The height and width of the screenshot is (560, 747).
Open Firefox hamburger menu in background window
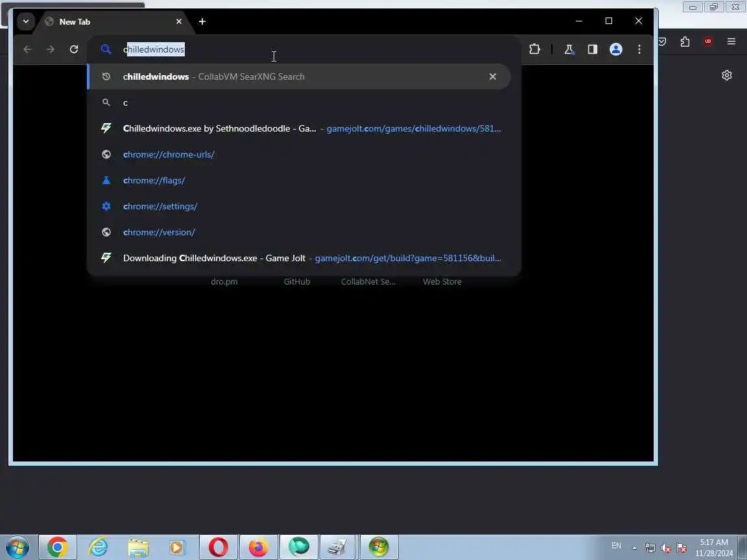click(731, 41)
